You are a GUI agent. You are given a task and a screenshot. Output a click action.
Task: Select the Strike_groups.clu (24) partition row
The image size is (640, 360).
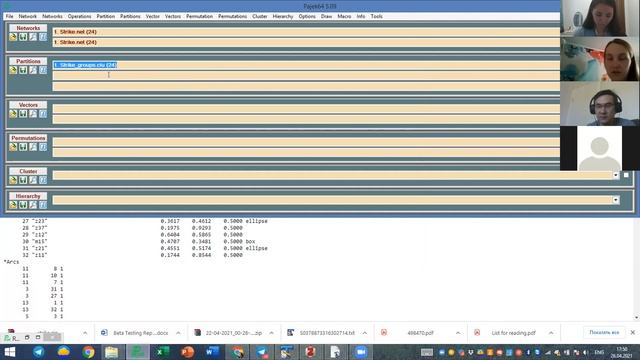tap(306, 65)
